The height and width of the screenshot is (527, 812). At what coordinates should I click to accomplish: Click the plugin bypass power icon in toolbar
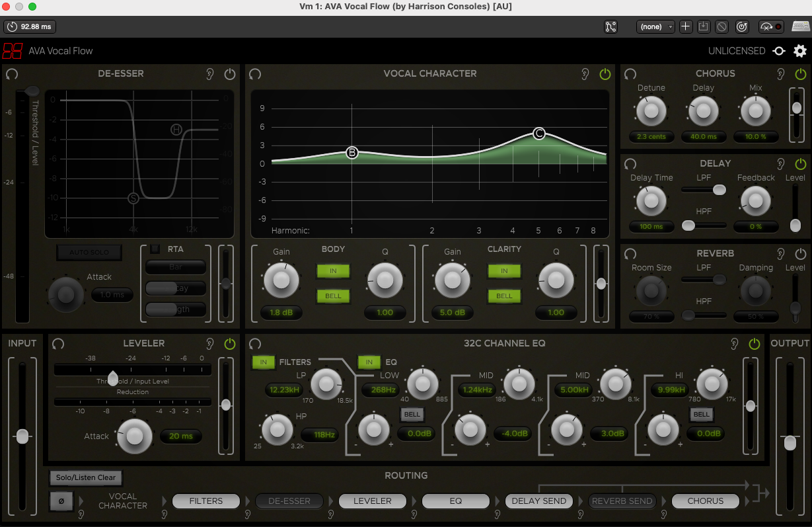point(741,26)
